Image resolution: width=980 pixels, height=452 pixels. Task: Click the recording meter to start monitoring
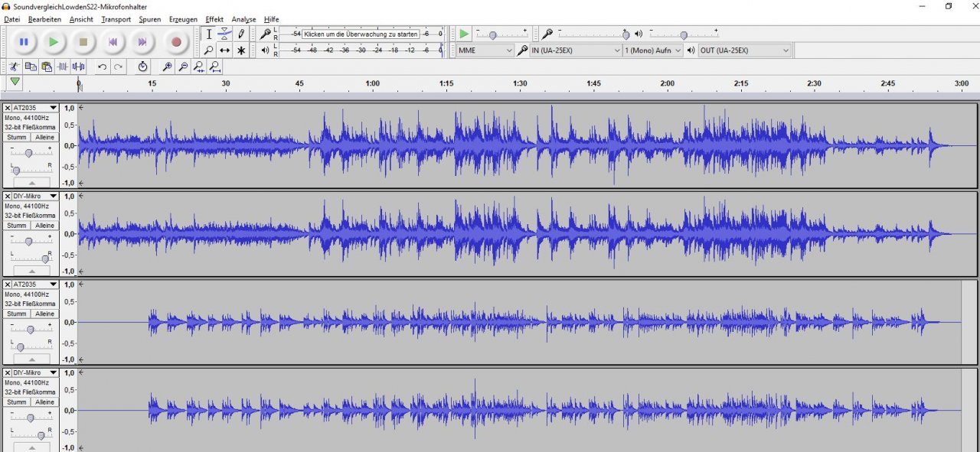(x=361, y=34)
